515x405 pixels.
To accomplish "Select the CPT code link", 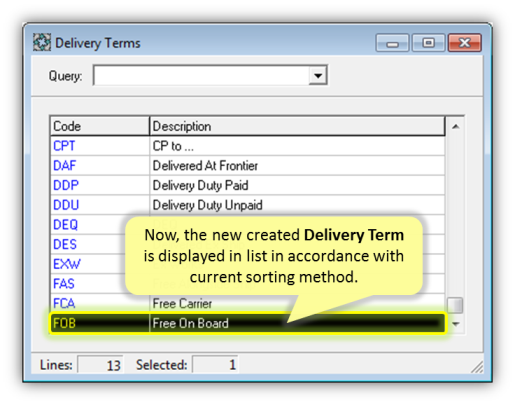I will click(64, 146).
